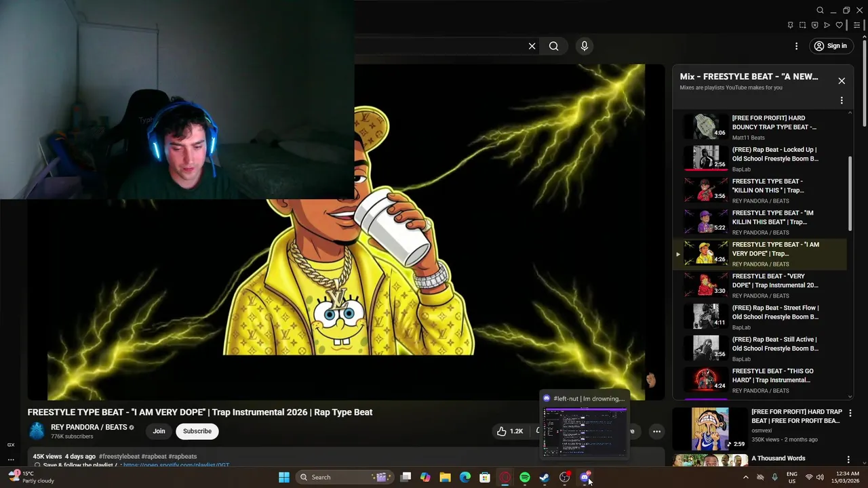Play "HARD BOUNCY TRAP TYPE BEAT" playlist item
This screenshot has height=488, width=868.
pyautogui.click(x=759, y=127)
